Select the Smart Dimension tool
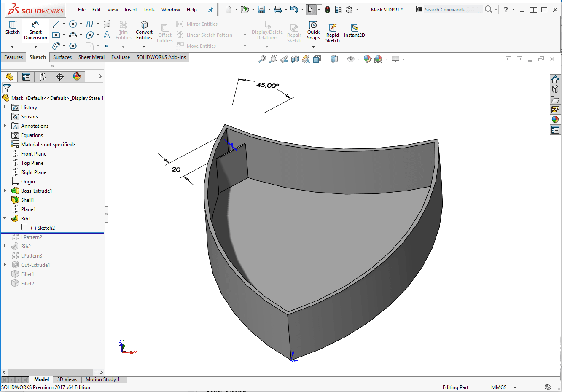Screen dimensions: 562x392 (35, 30)
